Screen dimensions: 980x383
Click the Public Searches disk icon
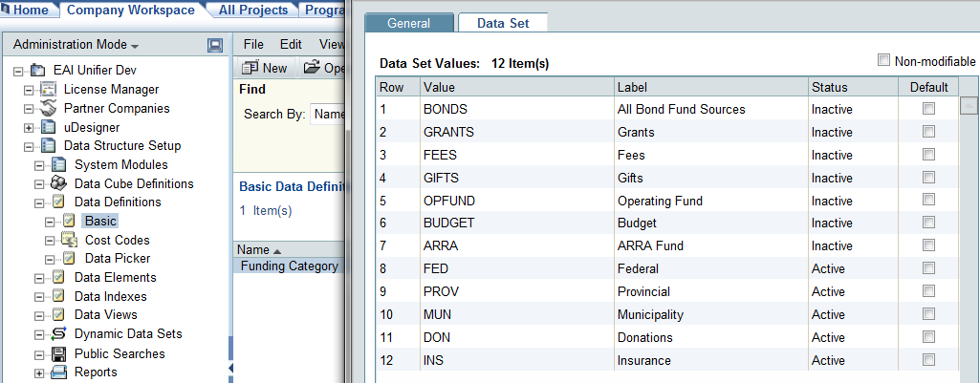point(58,353)
